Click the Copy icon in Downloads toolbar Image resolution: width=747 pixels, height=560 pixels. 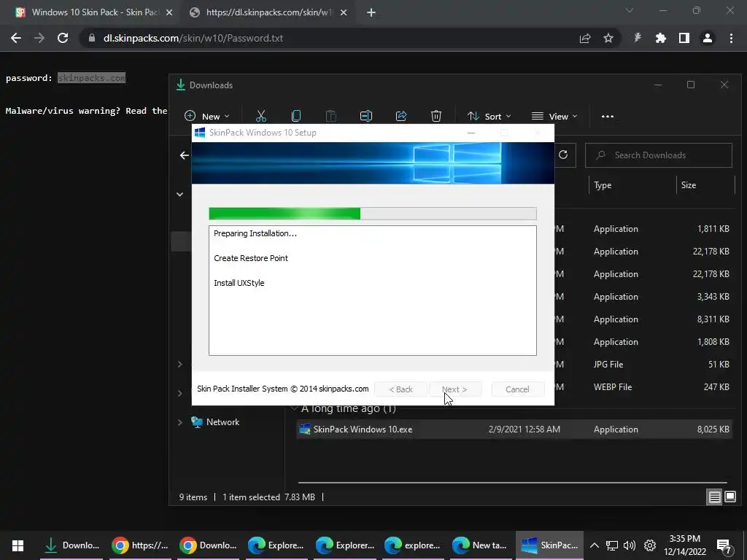296,116
